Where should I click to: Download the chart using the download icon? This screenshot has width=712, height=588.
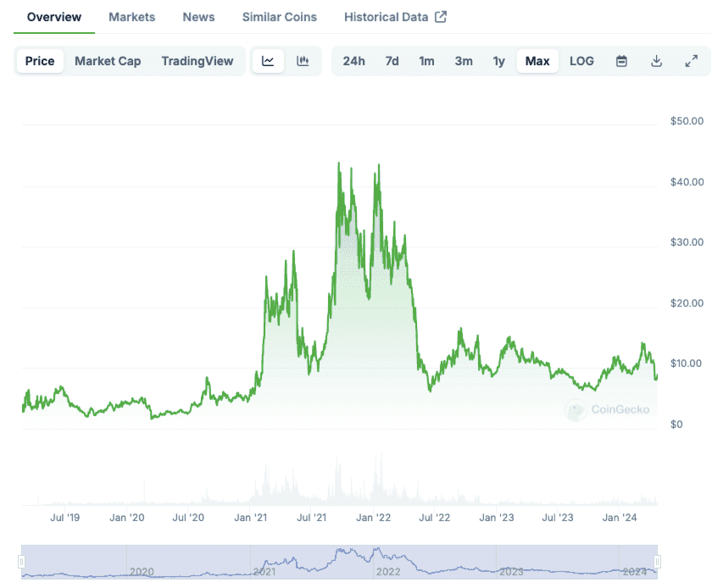[x=656, y=60]
